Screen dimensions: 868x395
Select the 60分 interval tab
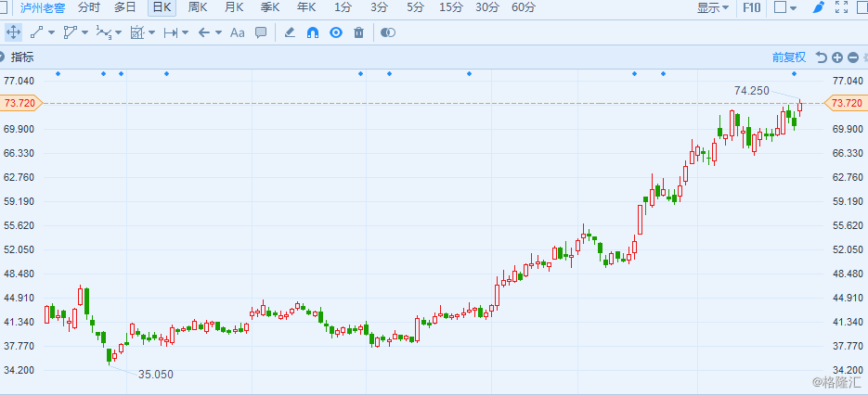[x=524, y=7]
